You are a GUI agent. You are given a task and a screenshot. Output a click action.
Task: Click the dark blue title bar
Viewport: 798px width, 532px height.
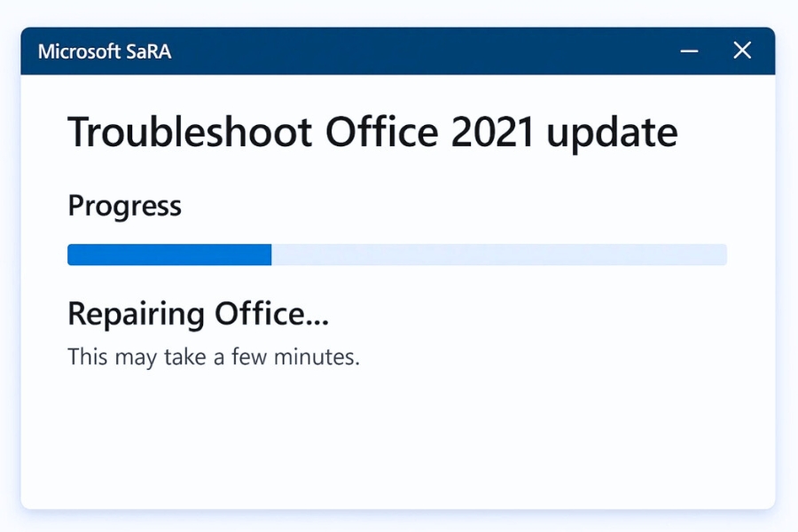[x=399, y=51]
